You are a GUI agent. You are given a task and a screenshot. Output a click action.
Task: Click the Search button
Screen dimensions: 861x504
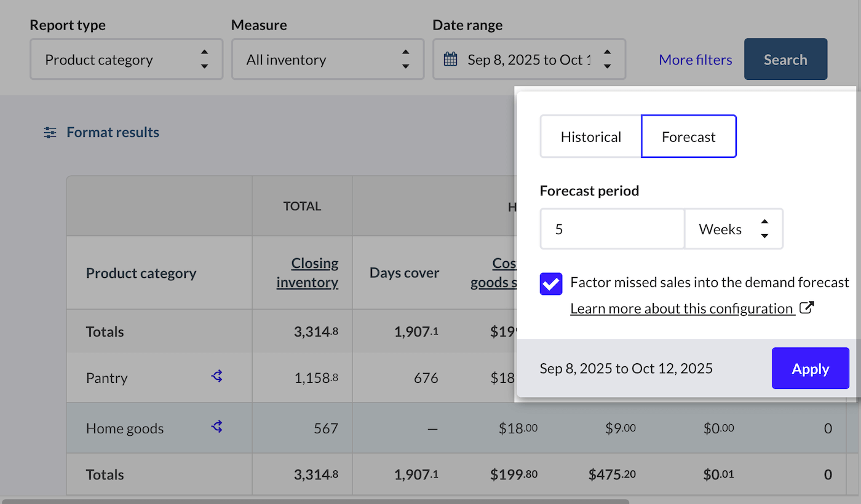pyautogui.click(x=785, y=59)
